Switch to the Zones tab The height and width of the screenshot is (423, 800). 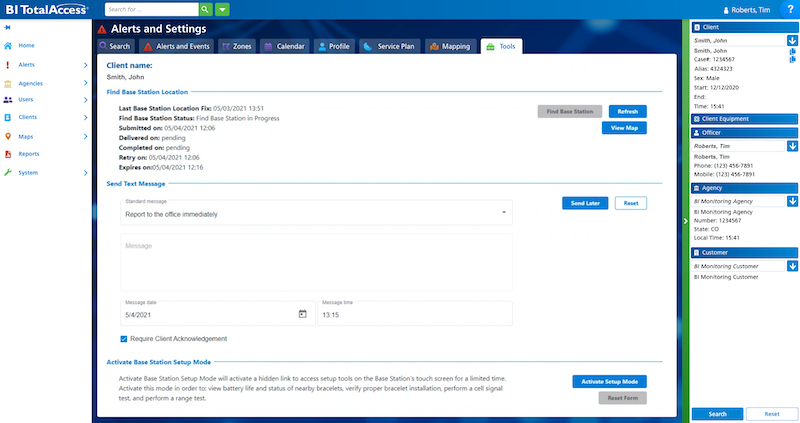pyautogui.click(x=237, y=46)
